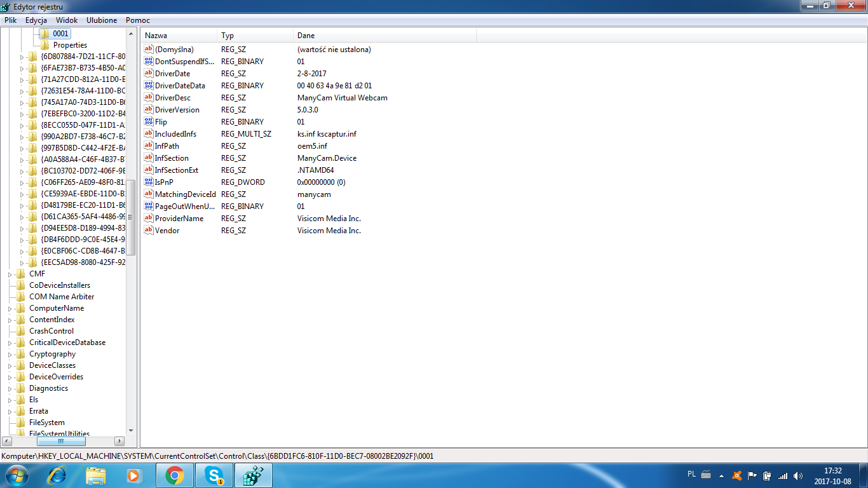
Task: Expand the DeviceClasses key
Action: tap(10, 365)
